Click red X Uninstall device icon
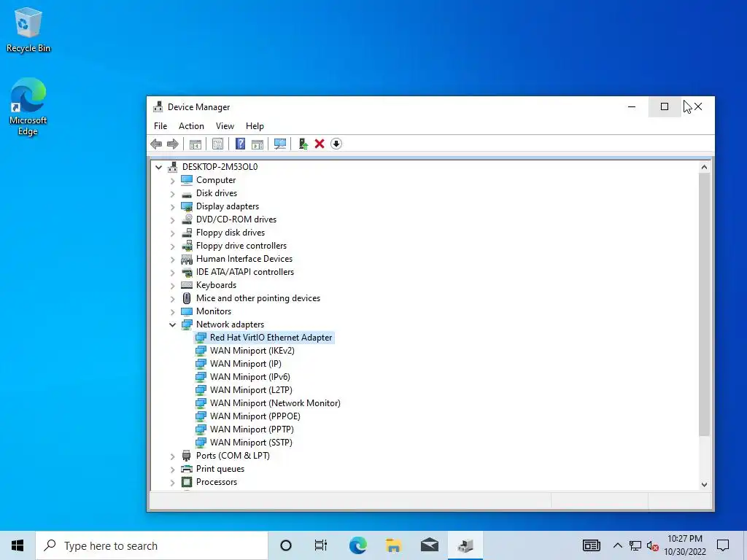Screen dimensions: 747x560 click(320, 144)
